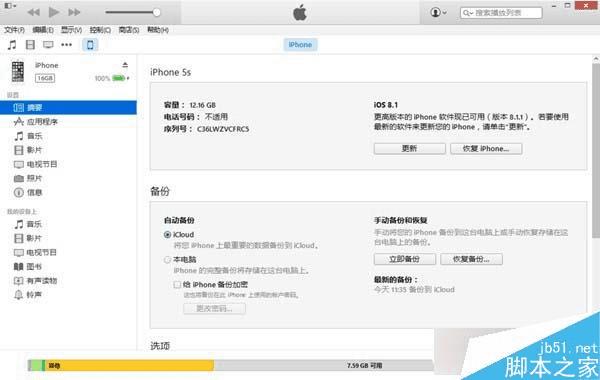Click the iPhone device thumbnail
Viewport: 600px width, 380px height.
pos(18,72)
